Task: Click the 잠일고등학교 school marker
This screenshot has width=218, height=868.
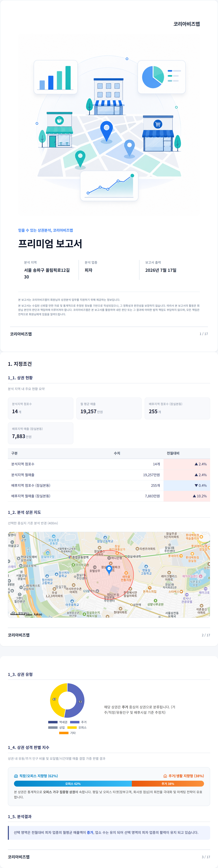Action: [105, 537]
